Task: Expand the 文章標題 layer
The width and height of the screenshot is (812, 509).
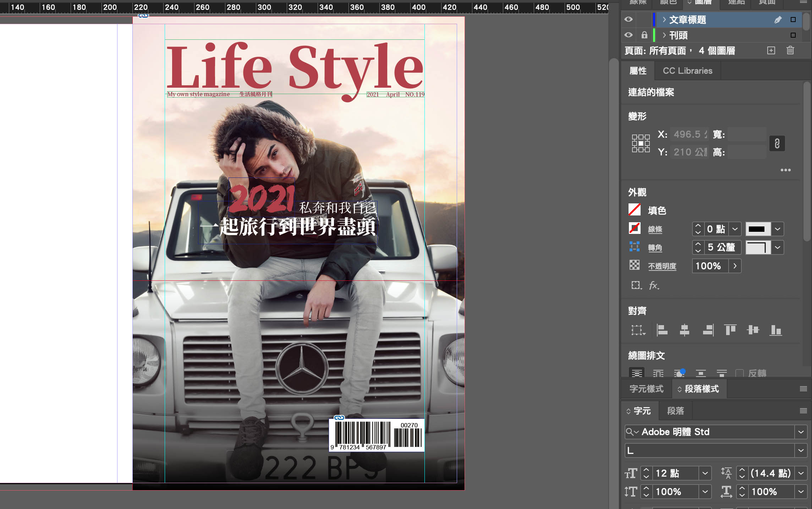Action: coord(664,20)
